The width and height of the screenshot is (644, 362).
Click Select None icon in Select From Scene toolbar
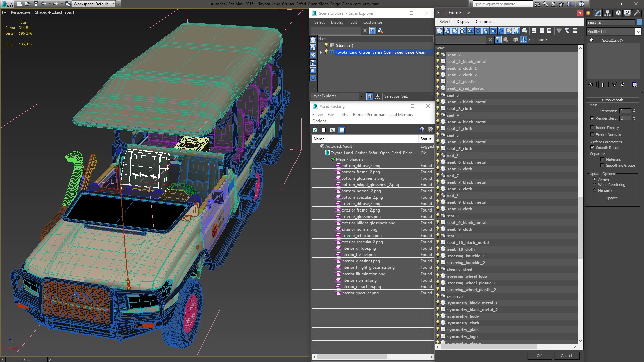point(542,31)
